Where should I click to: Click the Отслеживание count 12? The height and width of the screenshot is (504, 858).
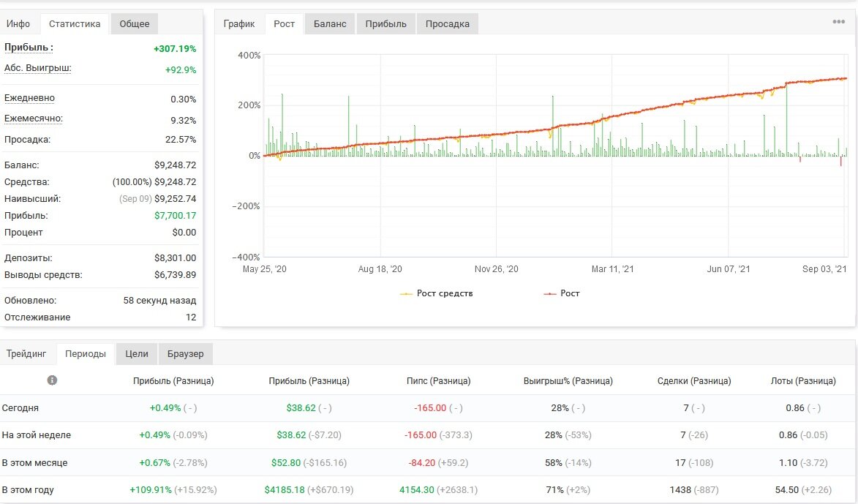[191, 317]
